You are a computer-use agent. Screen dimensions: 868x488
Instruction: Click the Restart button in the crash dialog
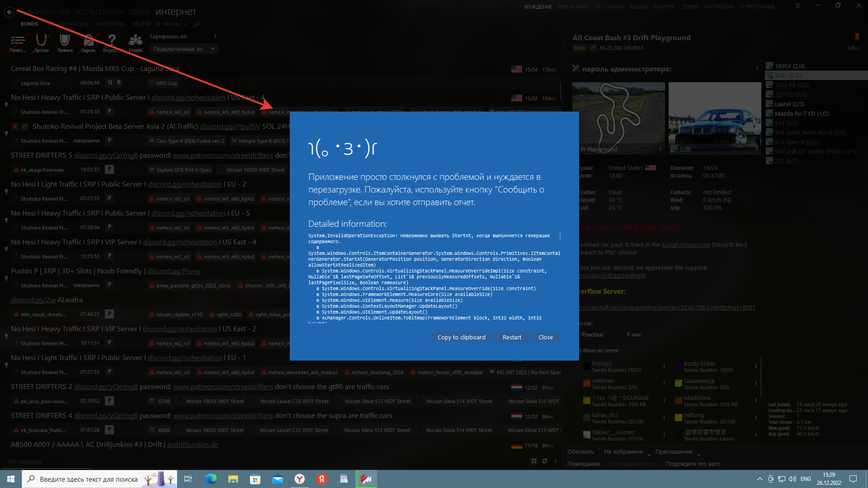(x=512, y=337)
